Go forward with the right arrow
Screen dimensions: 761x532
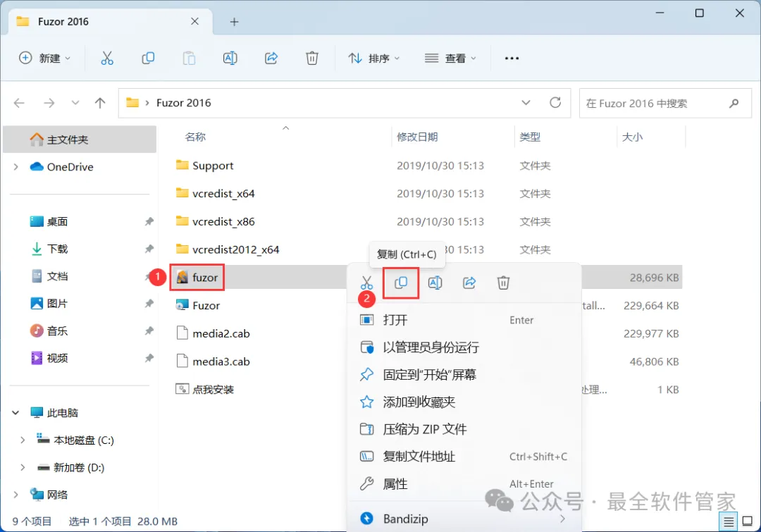[x=49, y=103]
